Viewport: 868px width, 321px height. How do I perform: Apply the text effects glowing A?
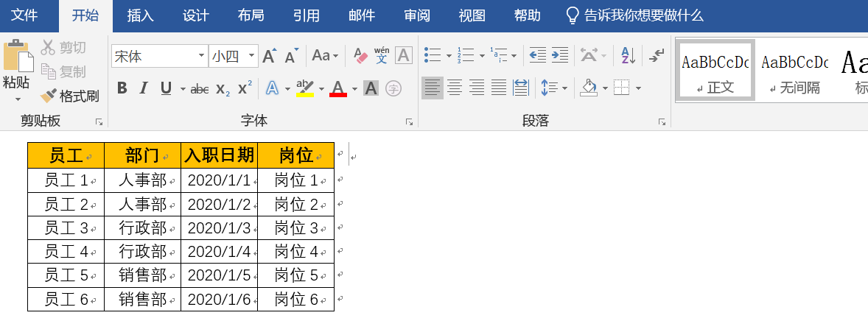273,88
